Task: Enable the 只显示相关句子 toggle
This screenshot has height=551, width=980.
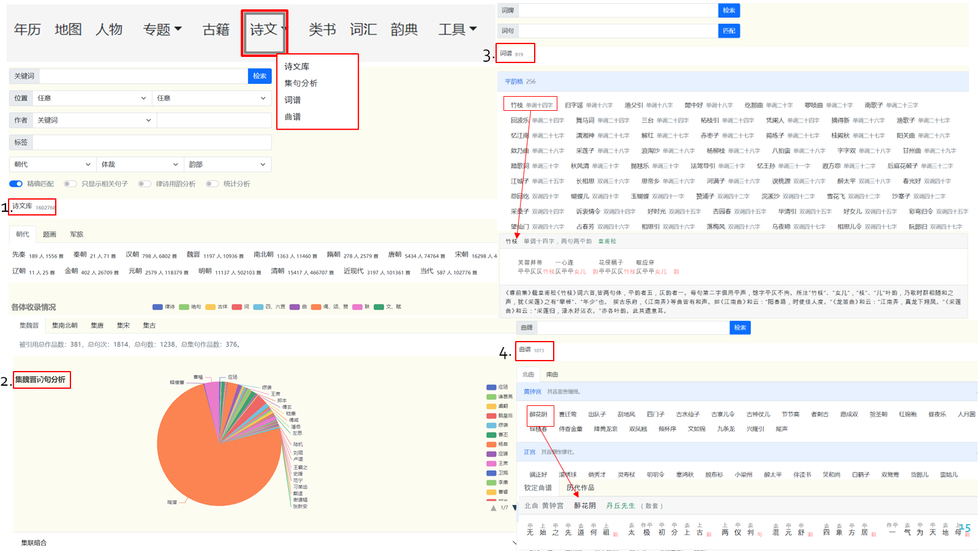Action: click(70, 184)
